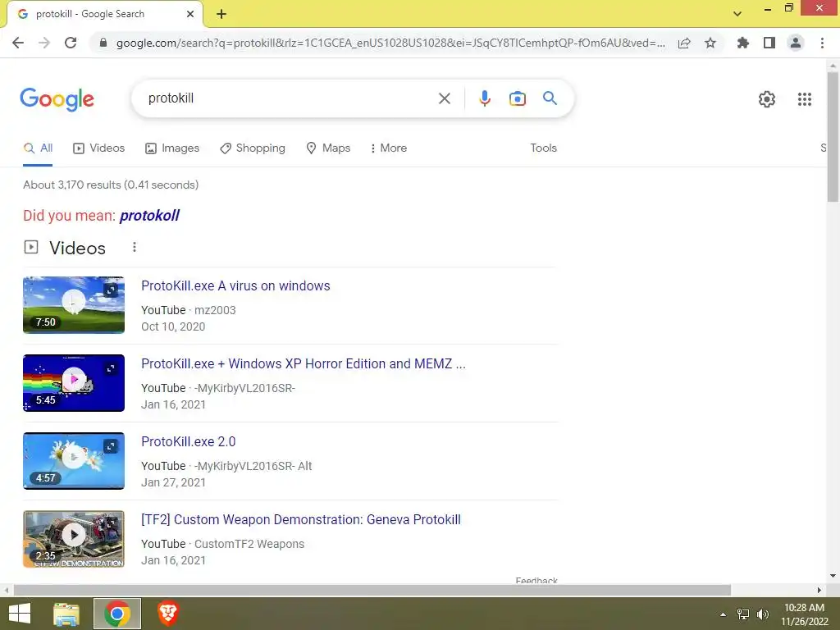
Task: Open Chrome extensions puzzle icon
Action: tap(743, 43)
